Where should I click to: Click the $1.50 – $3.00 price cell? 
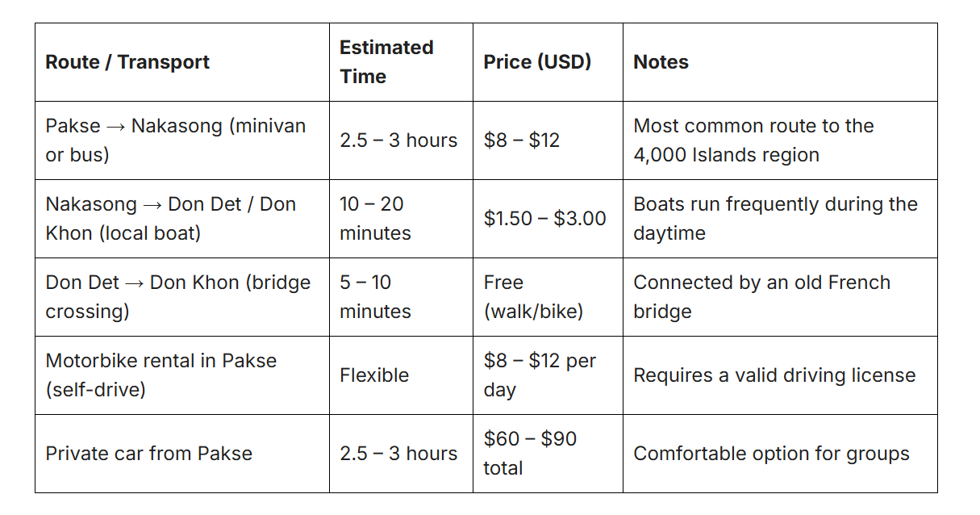coord(548,219)
